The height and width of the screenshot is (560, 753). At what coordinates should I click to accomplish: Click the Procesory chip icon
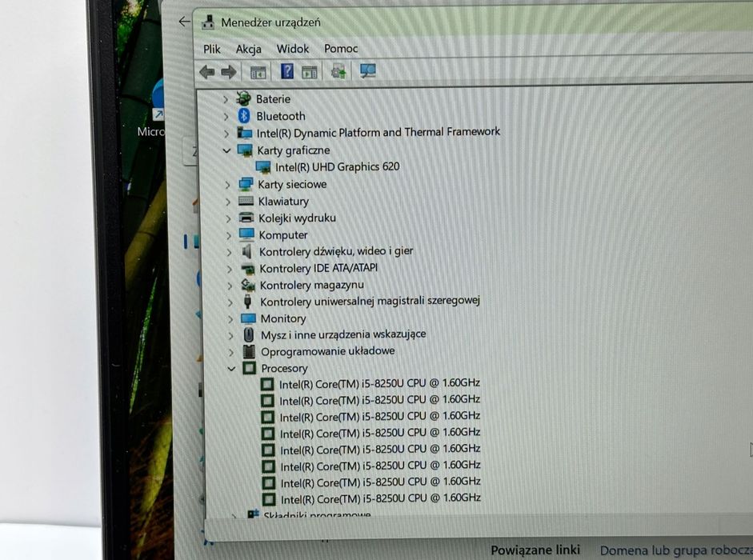[x=249, y=368]
